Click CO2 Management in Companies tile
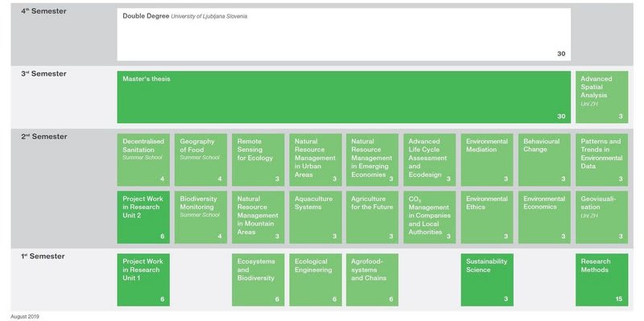Image resolution: width=644 pixels, height=321 pixels. (x=430, y=217)
